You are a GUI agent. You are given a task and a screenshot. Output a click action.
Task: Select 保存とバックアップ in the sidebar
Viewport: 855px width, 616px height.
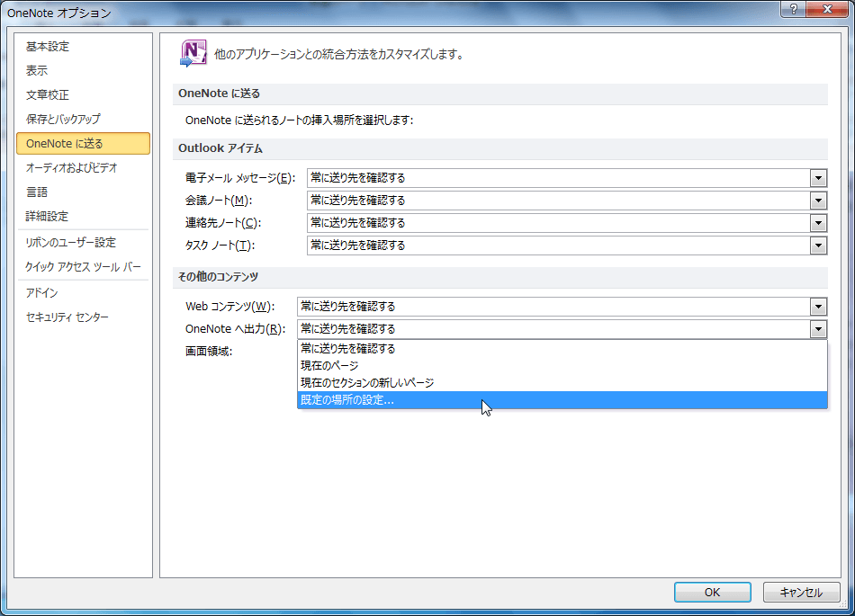tap(83, 119)
